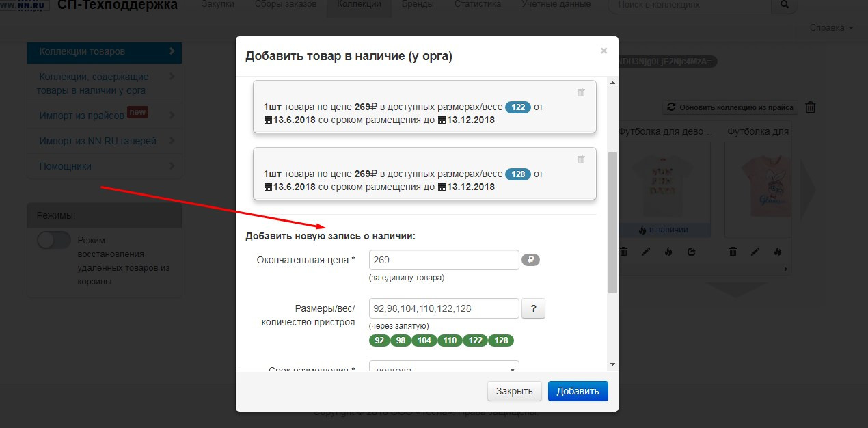Go to Сборы заказов tab
The height and width of the screenshot is (428, 868).
[286, 5]
